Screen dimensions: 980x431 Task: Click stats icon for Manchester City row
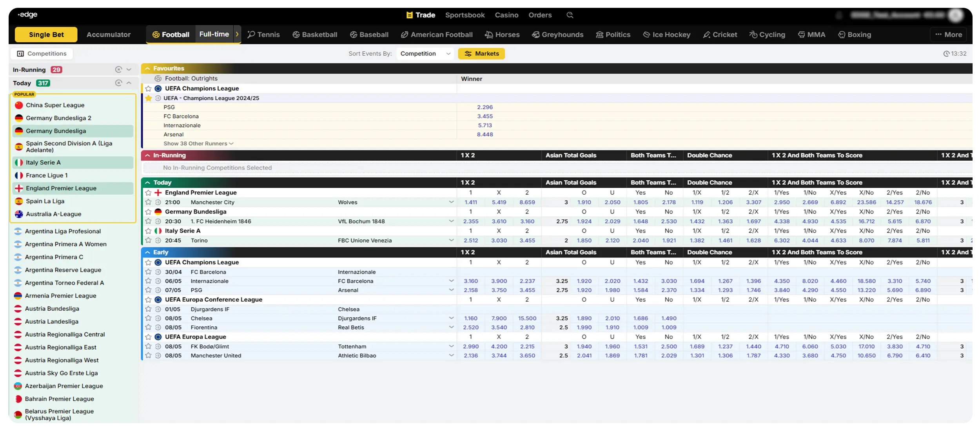coord(158,202)
